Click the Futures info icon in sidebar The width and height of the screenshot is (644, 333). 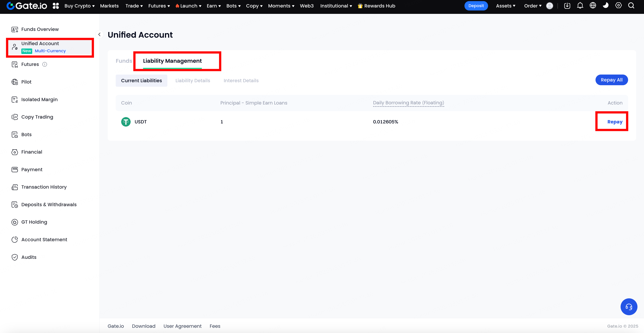pyautogui.click(x=45, y=64)
